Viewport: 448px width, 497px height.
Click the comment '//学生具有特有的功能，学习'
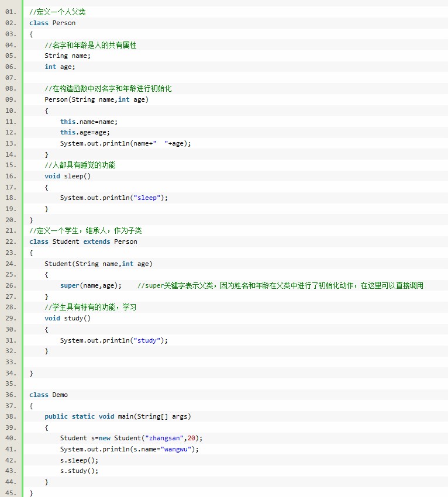(91, 307)
